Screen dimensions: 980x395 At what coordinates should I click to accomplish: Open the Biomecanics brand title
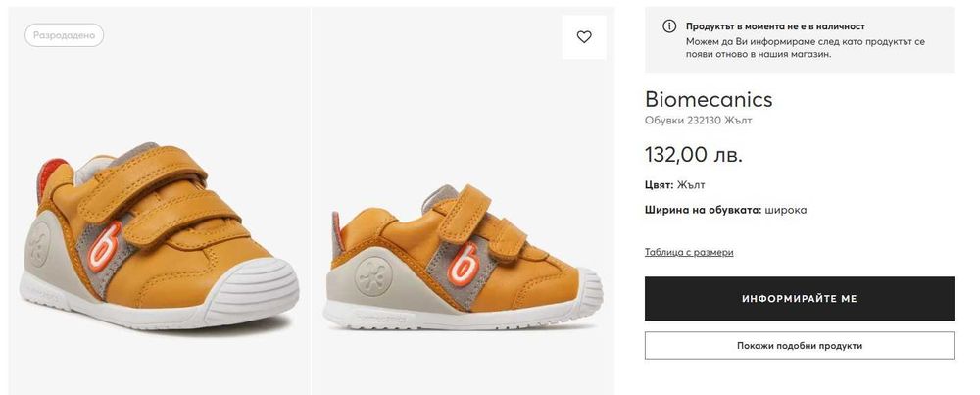click(709, 99)
